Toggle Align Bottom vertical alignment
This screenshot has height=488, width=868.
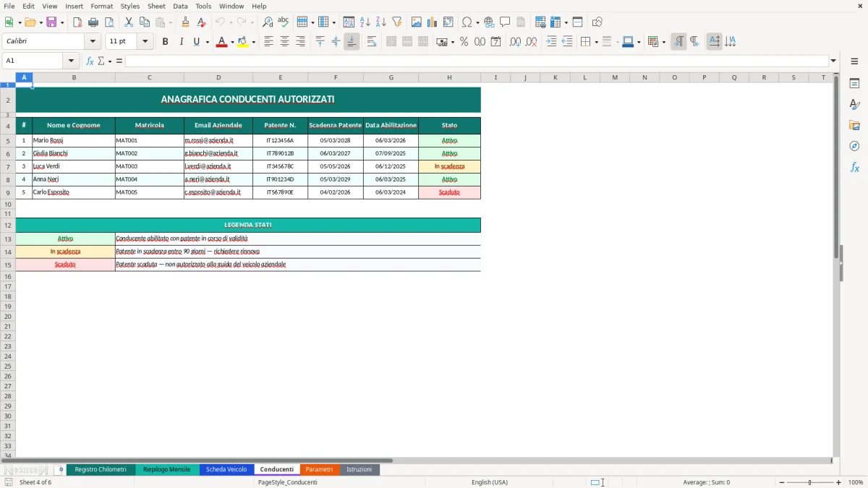pos(352,42)
